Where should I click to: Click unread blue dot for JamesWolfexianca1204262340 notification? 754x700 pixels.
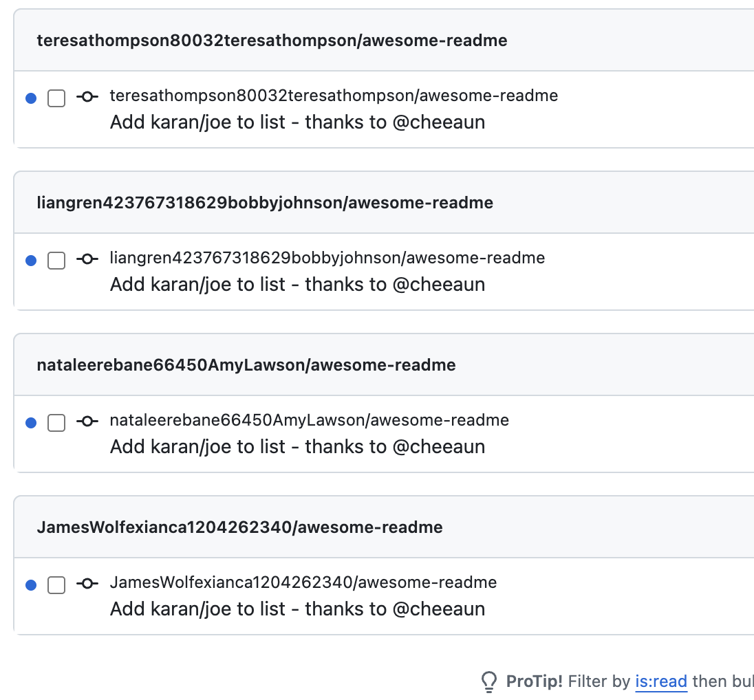tap(30, 585)
